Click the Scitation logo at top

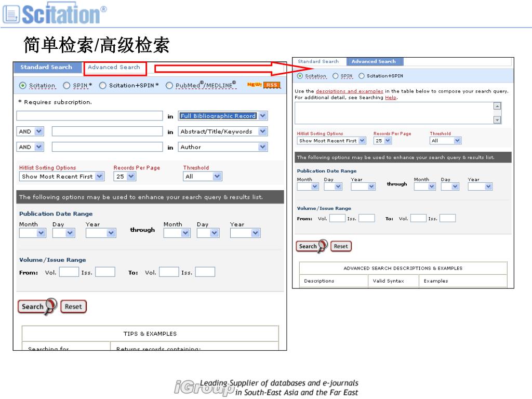(55, 14)
